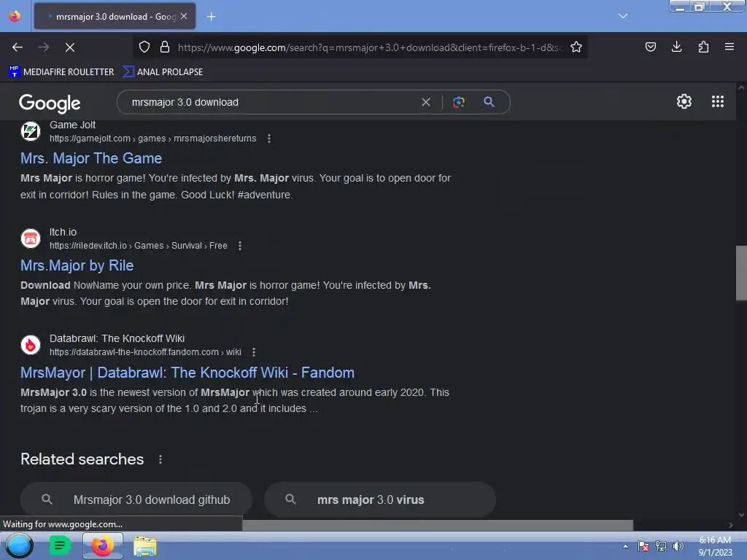Stop loading the page

coord(70,47)
